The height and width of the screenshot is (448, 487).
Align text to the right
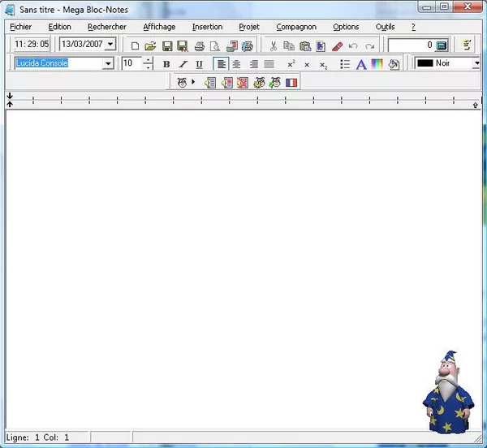pyautogui.click(x=254, y=64)
